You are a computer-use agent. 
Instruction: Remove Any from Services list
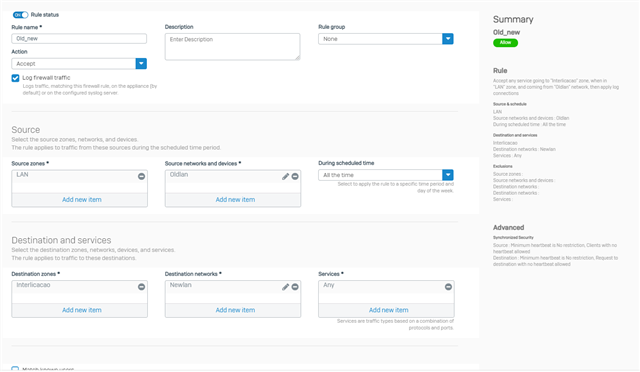click(448, 287)
